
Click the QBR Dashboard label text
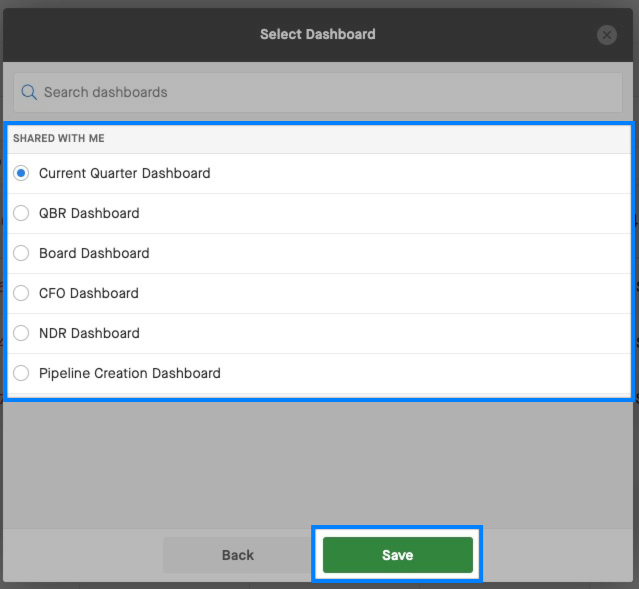click(x=89, y=213)
